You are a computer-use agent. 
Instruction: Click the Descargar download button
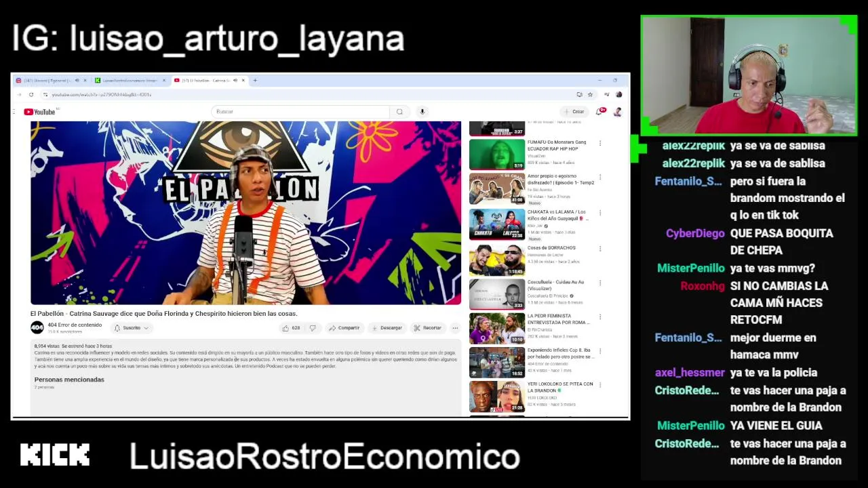click(387, 328)
